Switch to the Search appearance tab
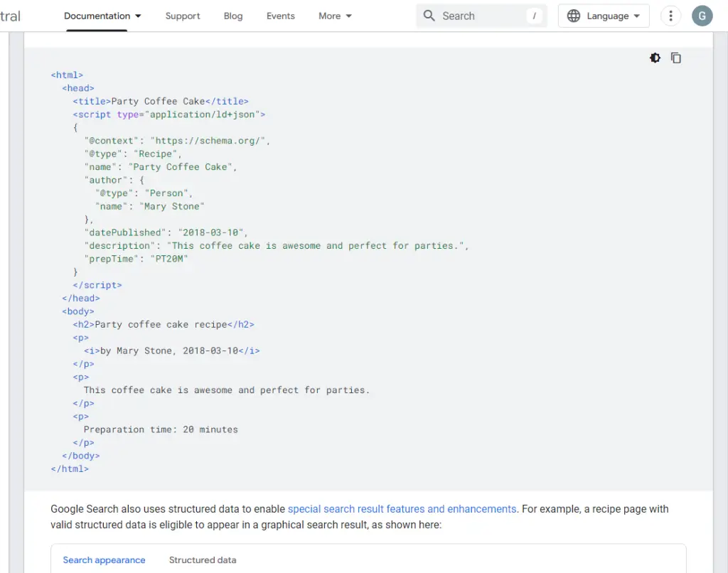 click(104, 560)
